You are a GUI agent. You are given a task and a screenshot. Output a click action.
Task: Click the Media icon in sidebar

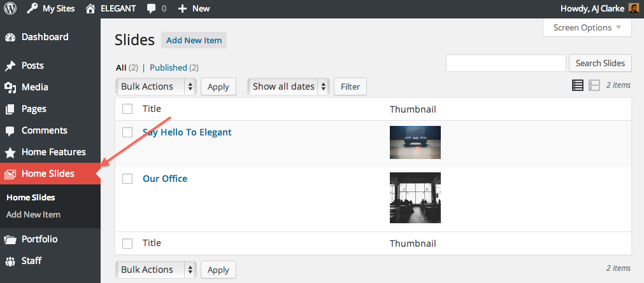[10, 87]
